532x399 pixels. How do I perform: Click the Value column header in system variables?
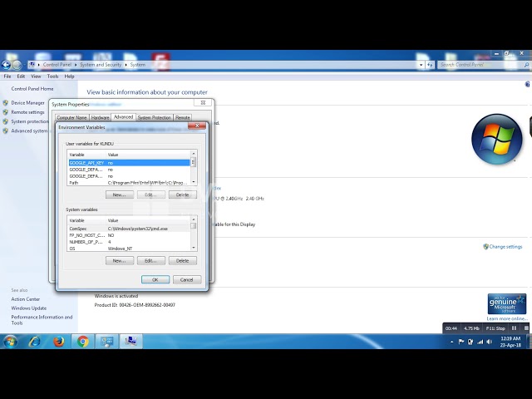click(148, 220)
